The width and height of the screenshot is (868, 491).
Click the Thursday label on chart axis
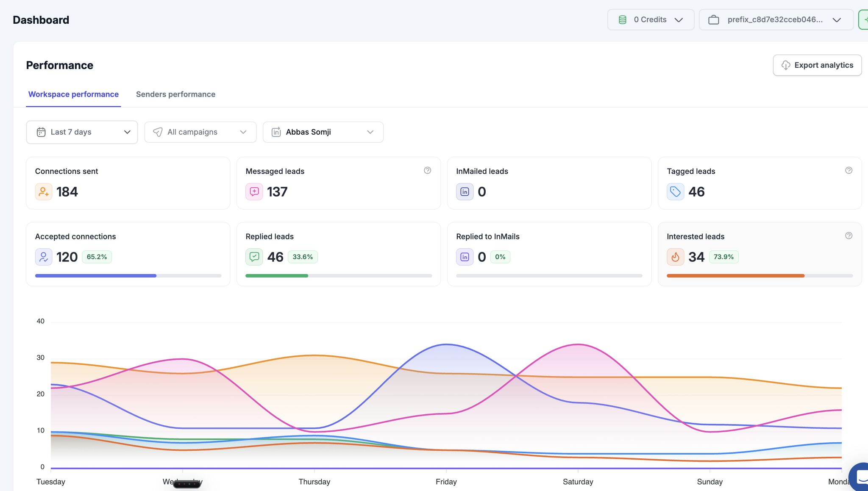click(x=314, y=482)
